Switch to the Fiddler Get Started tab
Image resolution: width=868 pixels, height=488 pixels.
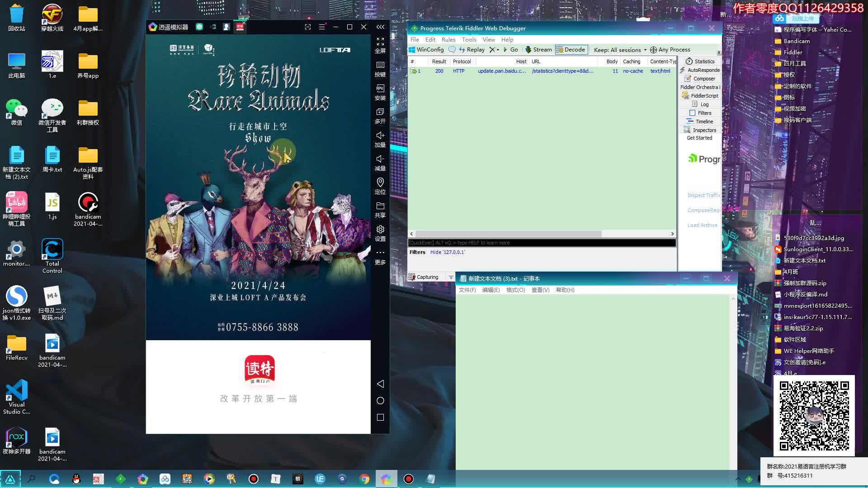pyautogui.click(x=699, y=138)
